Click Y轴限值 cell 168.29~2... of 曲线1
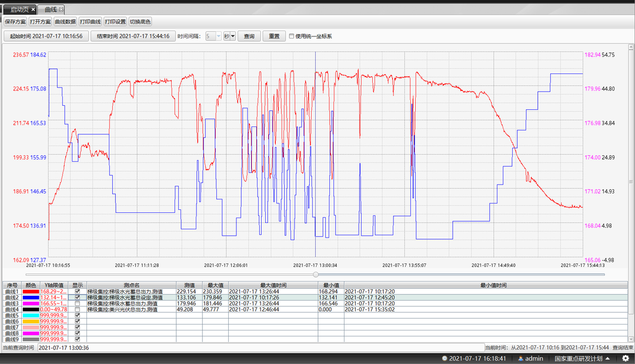The height and width of the screenshot is (364, 635). [54, 292]
